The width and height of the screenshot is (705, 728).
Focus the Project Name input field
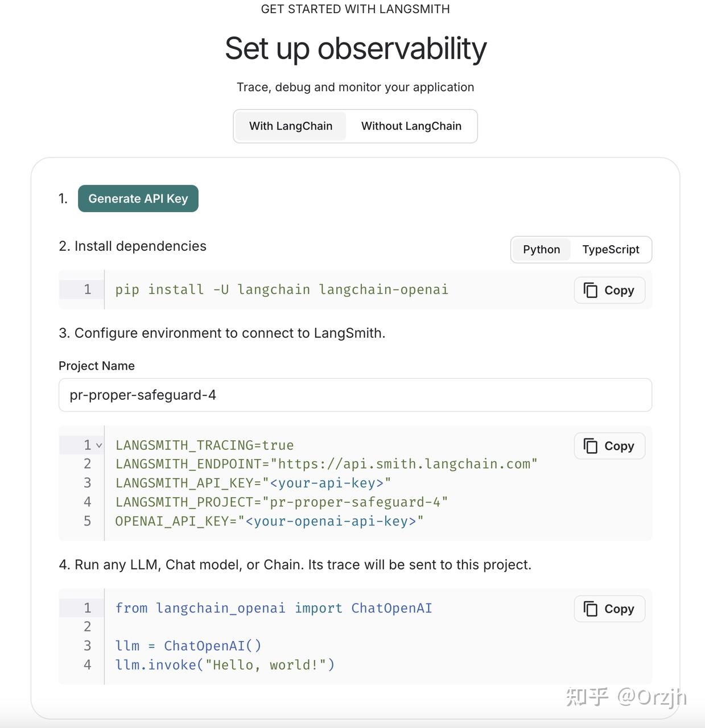point(355,395)
